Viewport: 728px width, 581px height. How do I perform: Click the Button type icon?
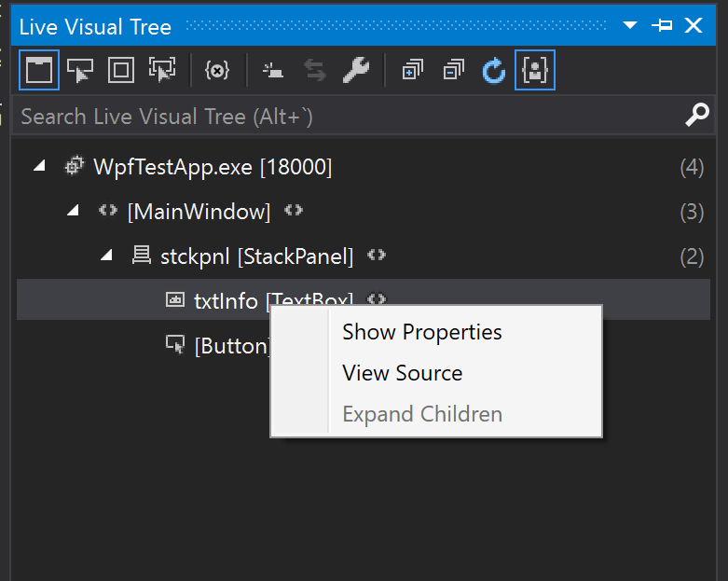point(175,344)
